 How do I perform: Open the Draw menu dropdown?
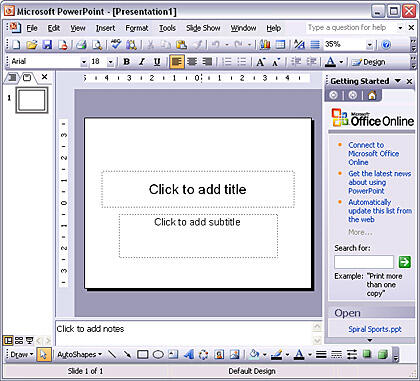click(22, 355)
